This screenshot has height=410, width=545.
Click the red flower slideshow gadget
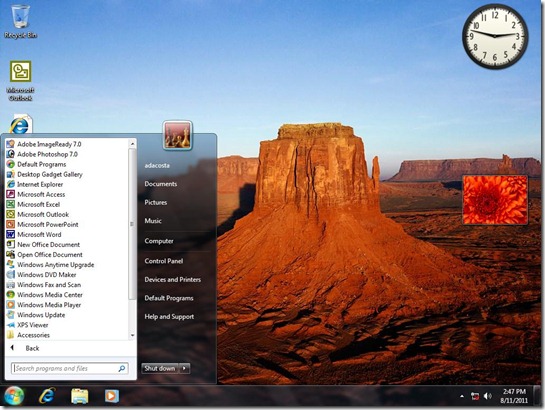click(x=495, y=200)
